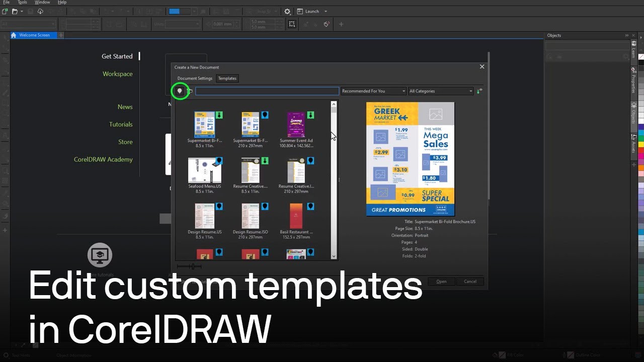The image size is (644, 362).
Task: Expand the zoom level dropdown in the toolbar
Action: click(x=194, y=12)
